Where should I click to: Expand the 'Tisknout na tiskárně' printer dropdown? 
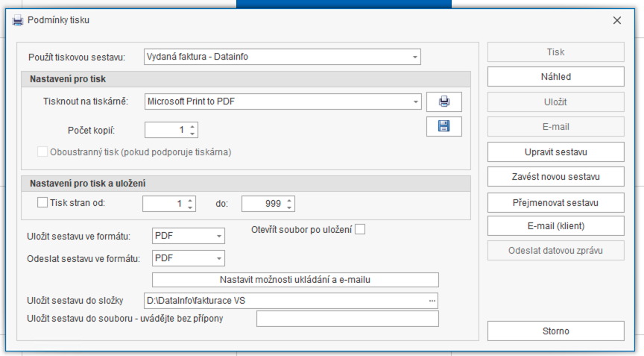[414, 102]
